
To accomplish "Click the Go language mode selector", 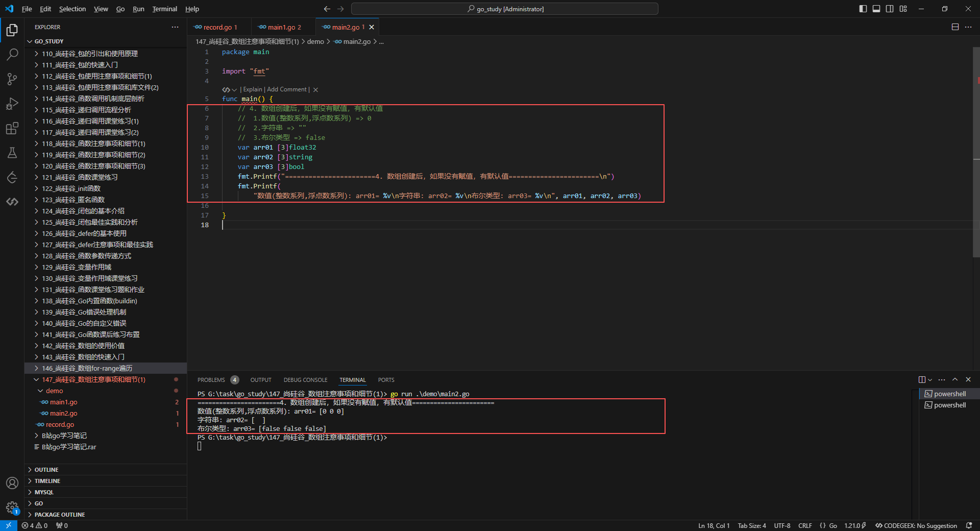I will [832, 525].
